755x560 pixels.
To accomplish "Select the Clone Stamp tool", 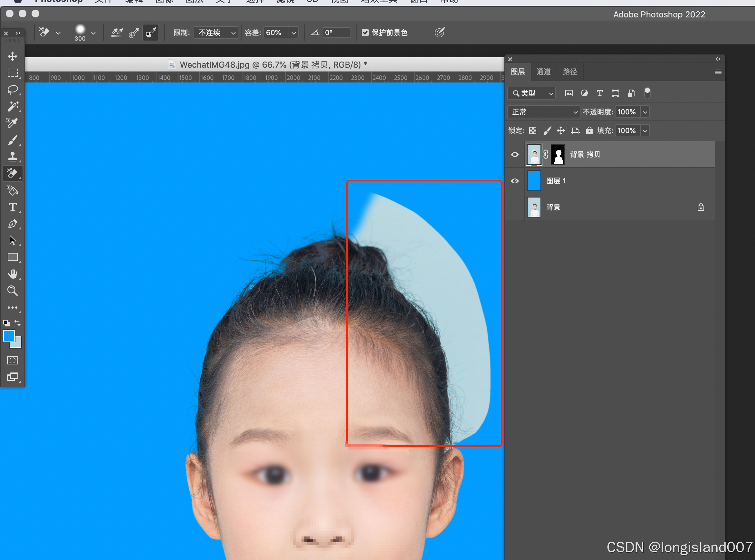I will point(13,156).
